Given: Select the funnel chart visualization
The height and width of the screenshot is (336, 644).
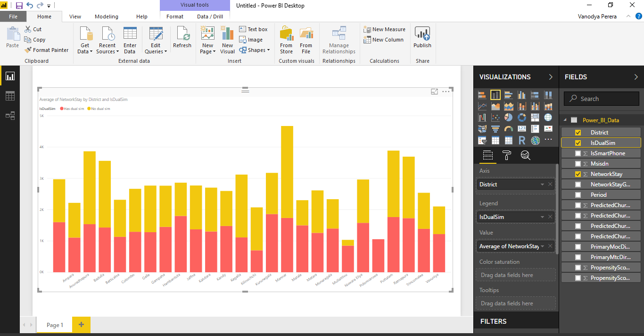Looking at the screenshot, I should [495, 128].
